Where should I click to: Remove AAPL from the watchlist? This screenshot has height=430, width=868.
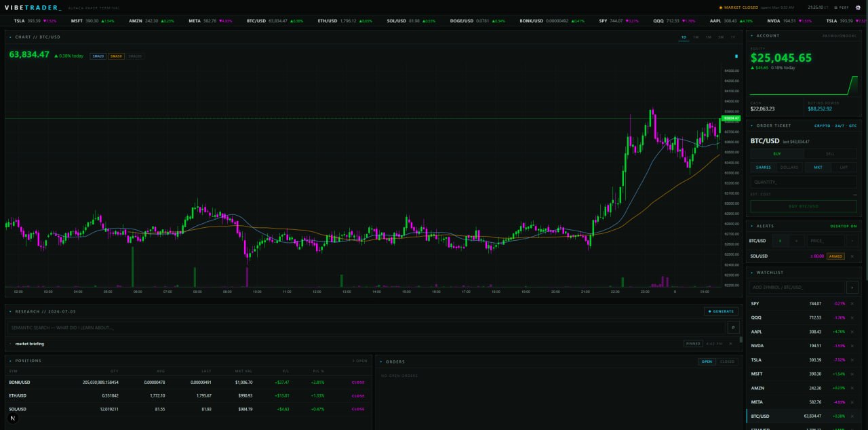[852, 332]
